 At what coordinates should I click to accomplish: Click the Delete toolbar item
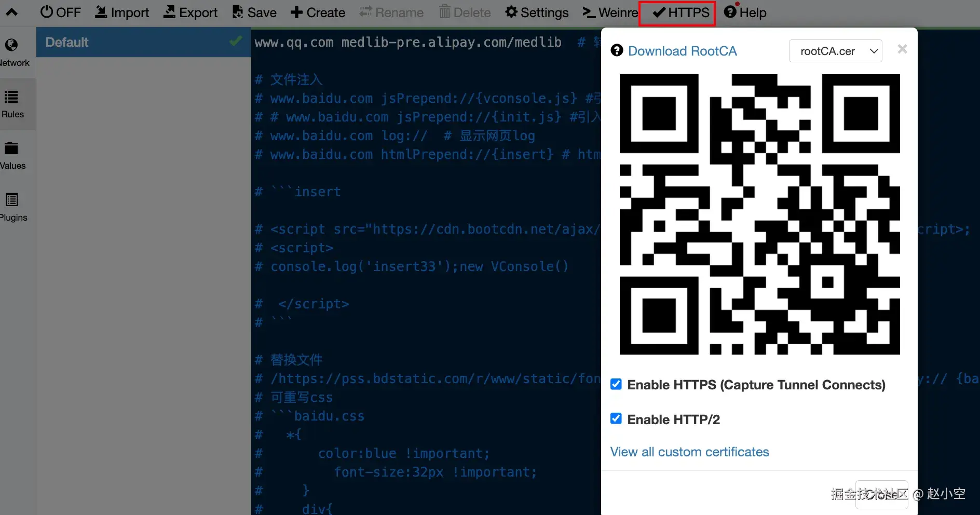[465, 12]
